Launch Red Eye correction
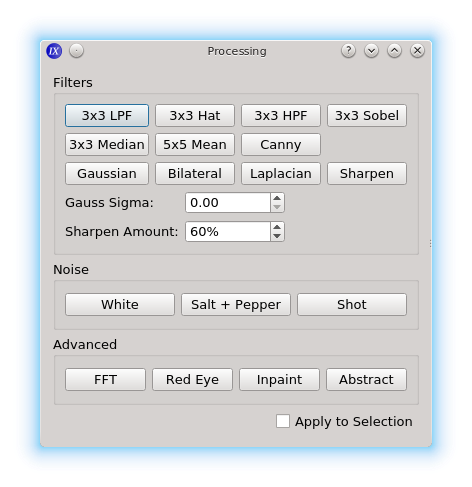Image resolution: width=472 pixels, height=487 pixels. coord(192,380)
